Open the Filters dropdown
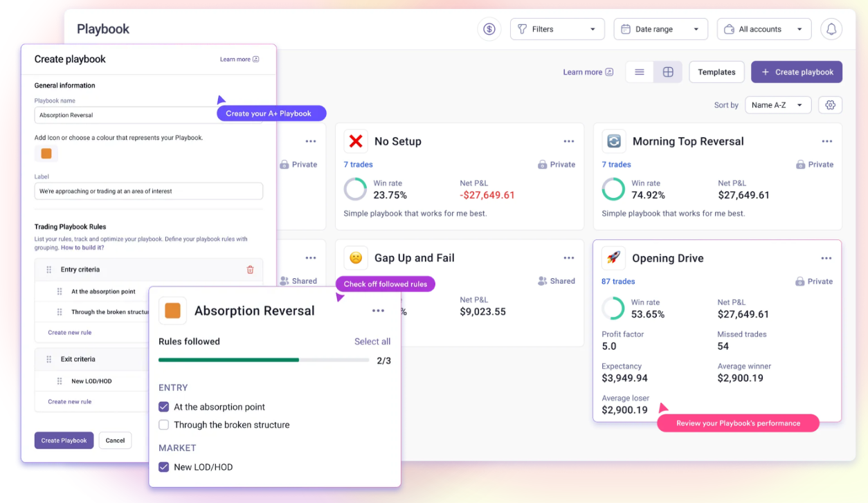868x503 pixels. pyautogui.click(x=557, y=29)
